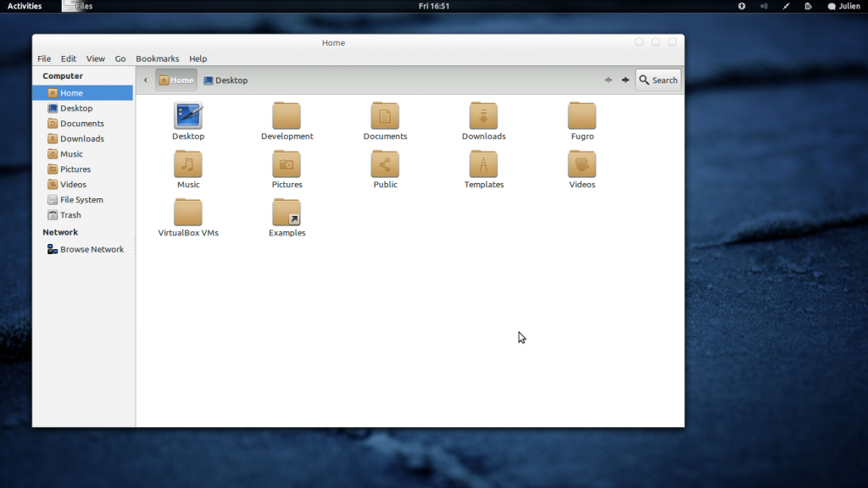Click the Desktop breadcrumb path button
This screenshot has width=868, height=488.
point(225,80)
